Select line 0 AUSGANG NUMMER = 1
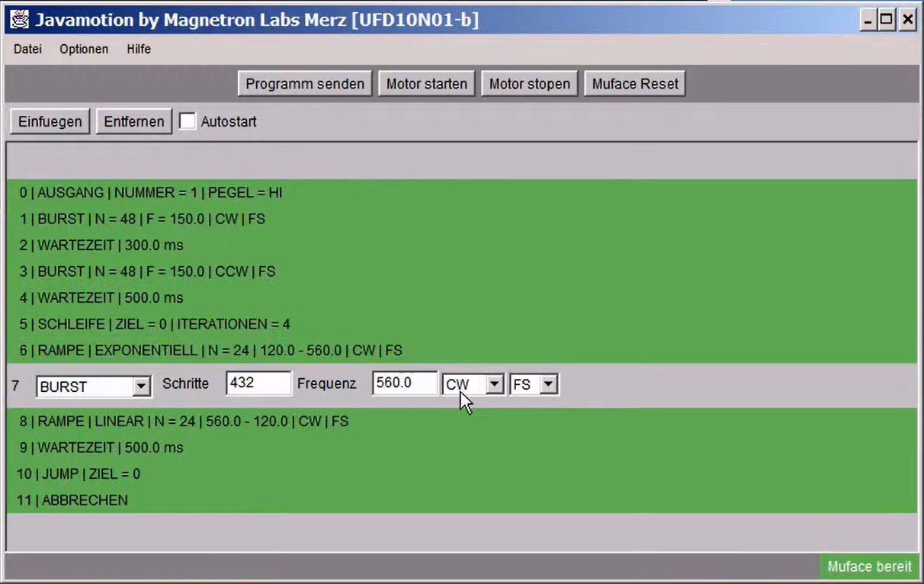Image resolution: width=924 pixels, height=584 pixels. 461,192
